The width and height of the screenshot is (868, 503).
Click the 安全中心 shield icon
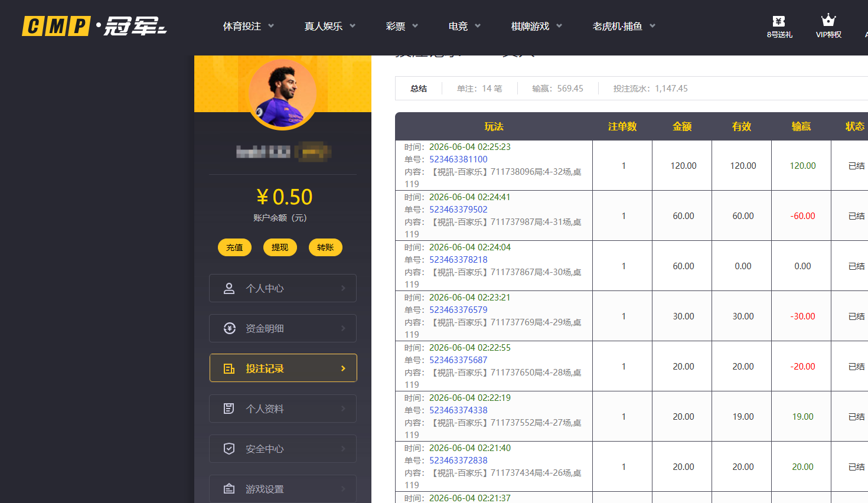[229, 449]
